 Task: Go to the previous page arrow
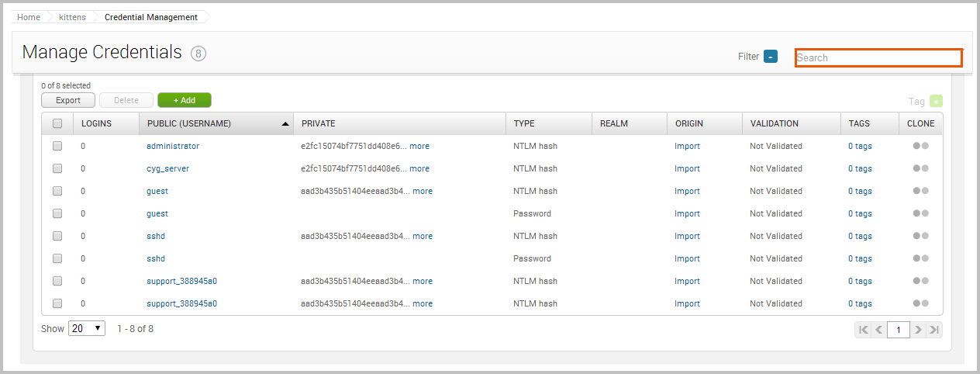tap(879, 330)
